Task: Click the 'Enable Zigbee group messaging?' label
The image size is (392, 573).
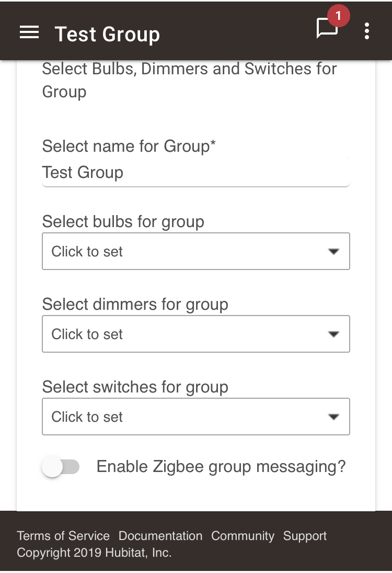Action: (x=221, y=467)
